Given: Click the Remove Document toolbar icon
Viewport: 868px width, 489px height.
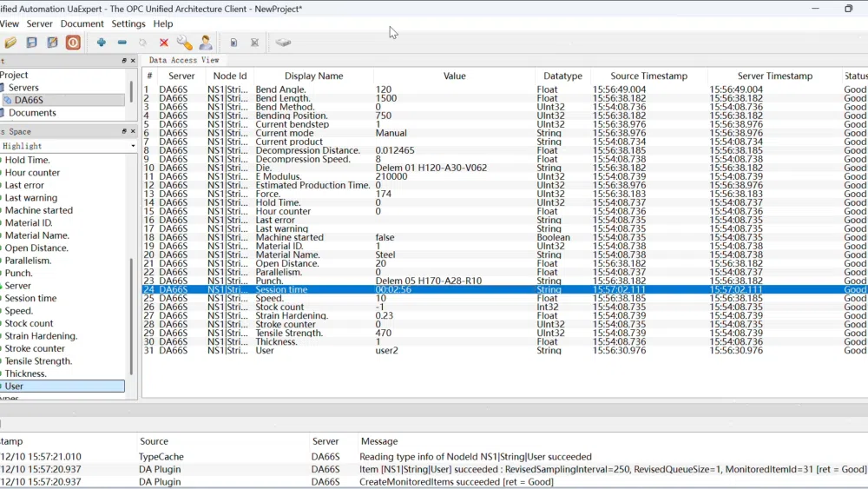Looking at the screenshot, I should pos(254,43).
